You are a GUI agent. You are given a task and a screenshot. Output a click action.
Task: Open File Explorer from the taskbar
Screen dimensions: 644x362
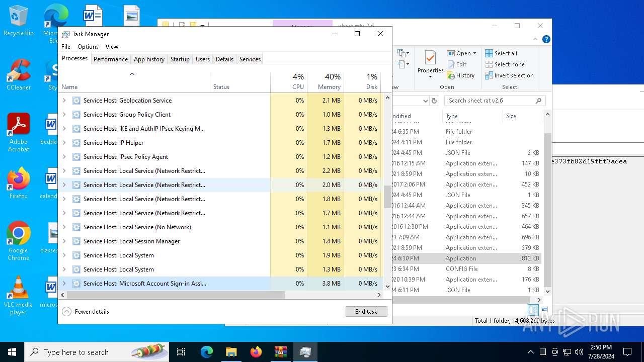[231, 352]
